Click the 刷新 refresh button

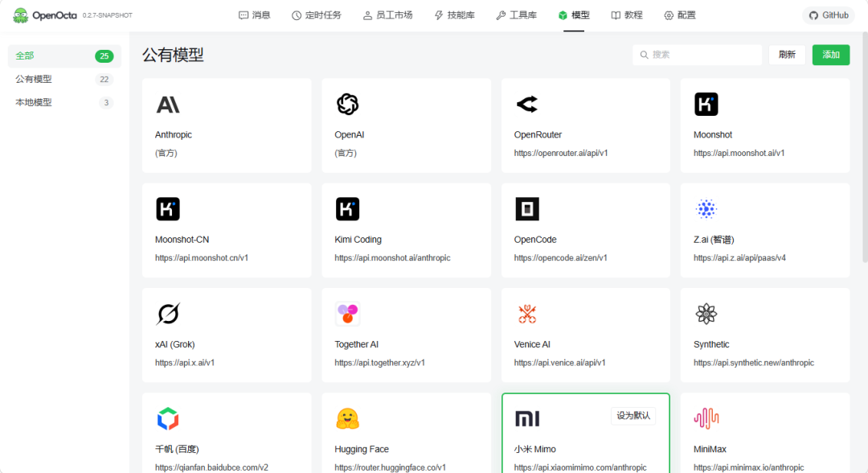(x=787, y=55)
